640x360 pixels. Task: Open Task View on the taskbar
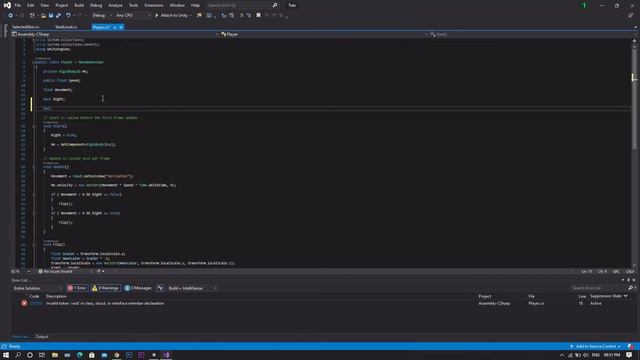tap(42, 355)
